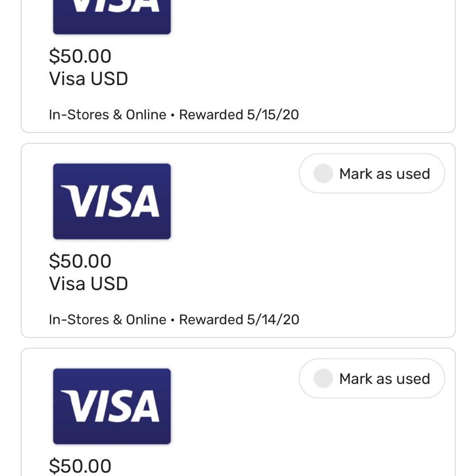Tap the Visa logo on the bottom card
This screenshot has height=476, width=476.
(112, 406)
